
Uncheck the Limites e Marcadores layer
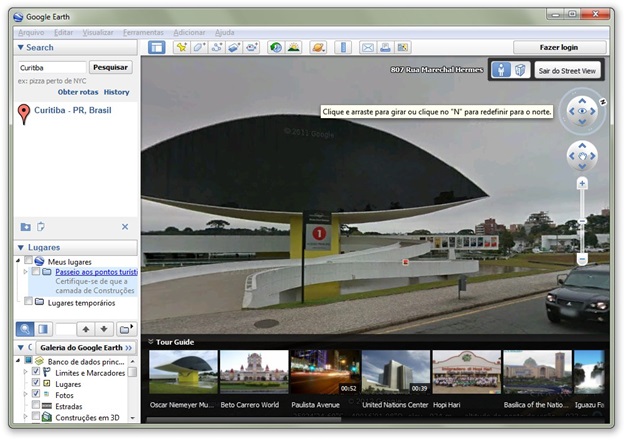click(x=36, y=372)
